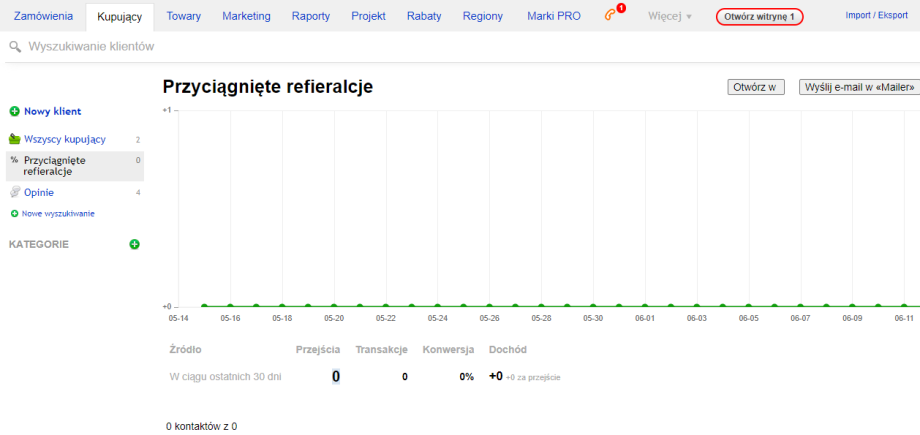Click the small plus icon for Nowe wyszukiwanie
Viewport: 920px width, 435px height.
pyautogui.click(x=14, y=214)
